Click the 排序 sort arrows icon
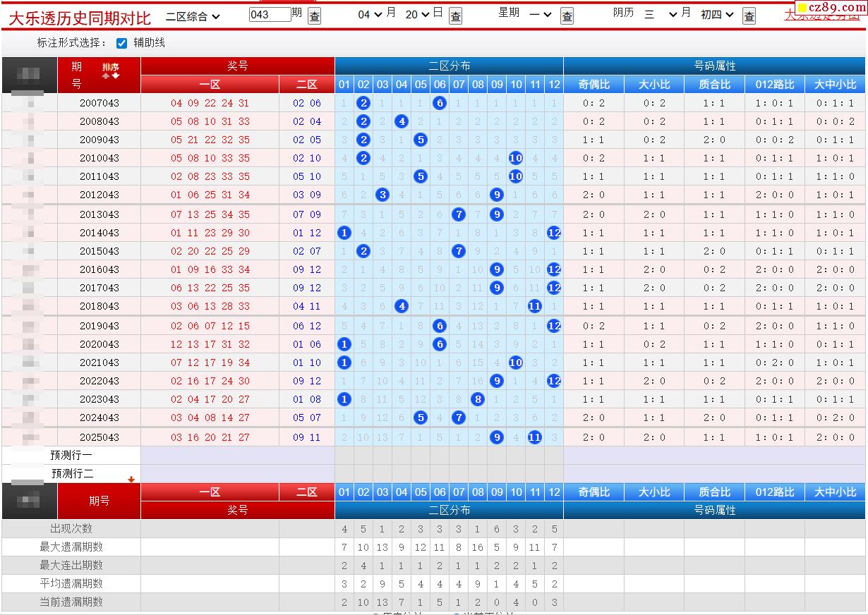868x615 pixels. (x=111, y=71)
